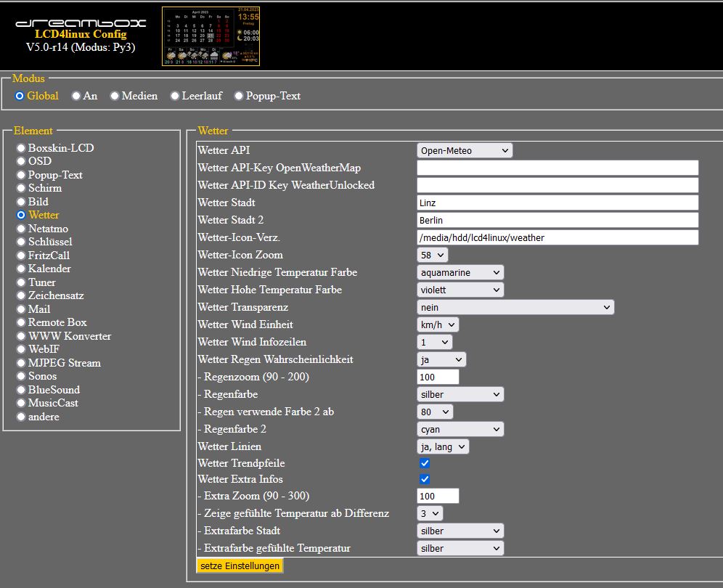Expand the Wetter Transparenz dropdown

[x=515, y=307]
